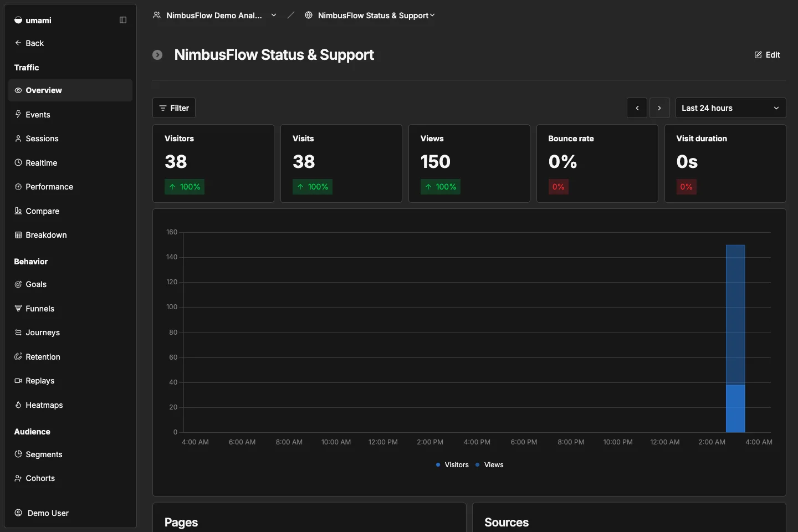Viewport: 798px width, 532px height.
Task: Click the Goals target icon
Action: (18, 284)
